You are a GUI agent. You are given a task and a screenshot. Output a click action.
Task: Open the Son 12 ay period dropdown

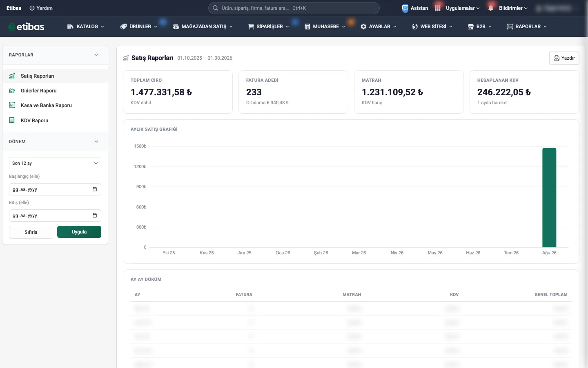click(x=55, y=163)
